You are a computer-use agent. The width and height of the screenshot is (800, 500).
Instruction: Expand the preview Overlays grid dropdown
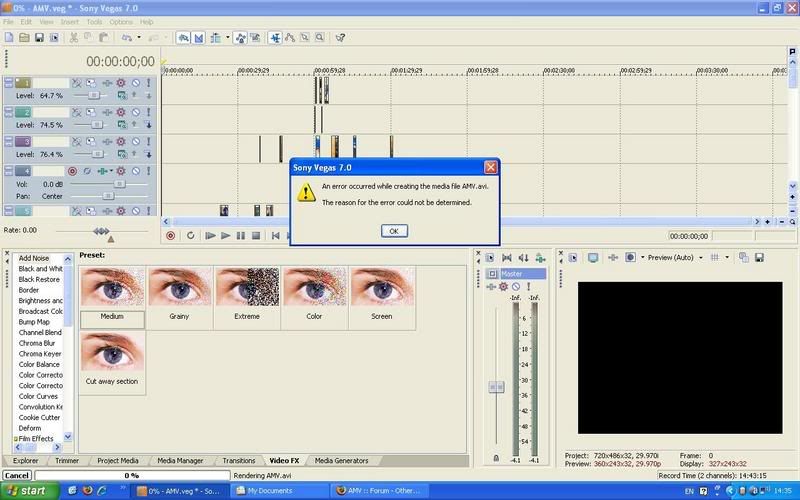tap(727, 258)
